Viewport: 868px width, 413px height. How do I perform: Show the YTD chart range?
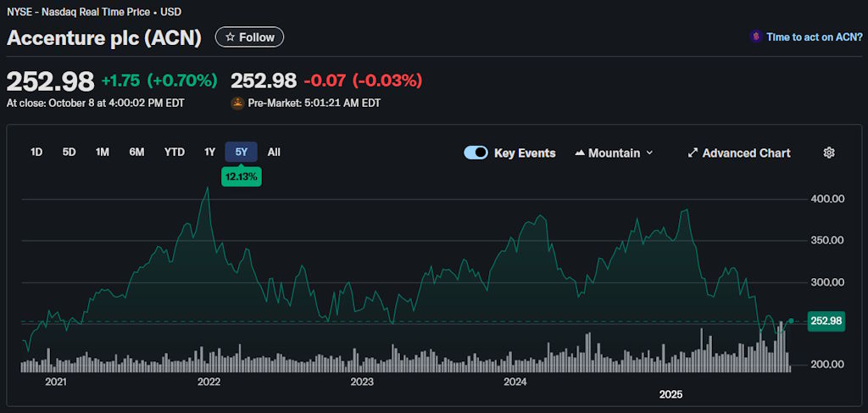174,153
